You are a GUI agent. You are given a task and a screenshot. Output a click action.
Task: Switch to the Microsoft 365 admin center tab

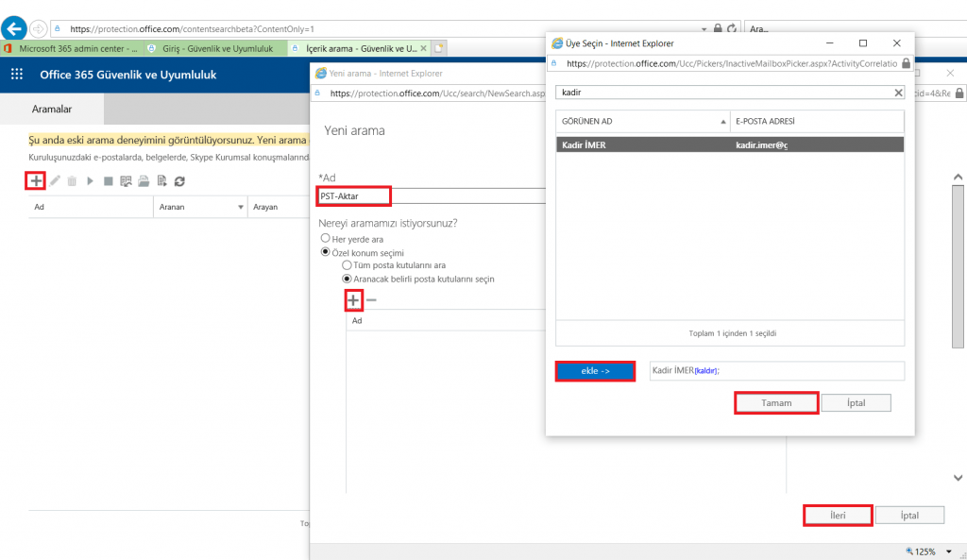pos(71,47)
